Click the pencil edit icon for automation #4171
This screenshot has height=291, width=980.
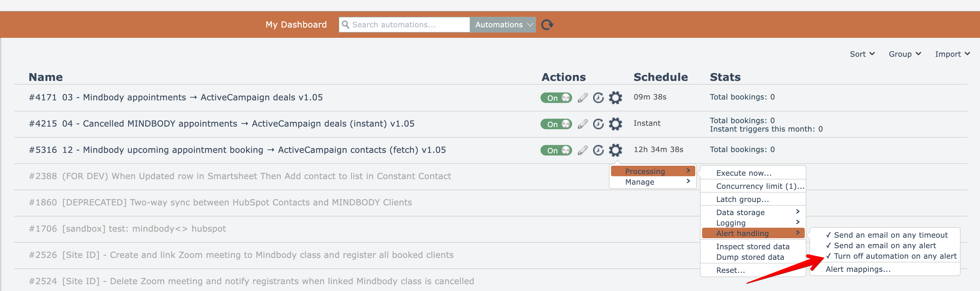[582, 98]
